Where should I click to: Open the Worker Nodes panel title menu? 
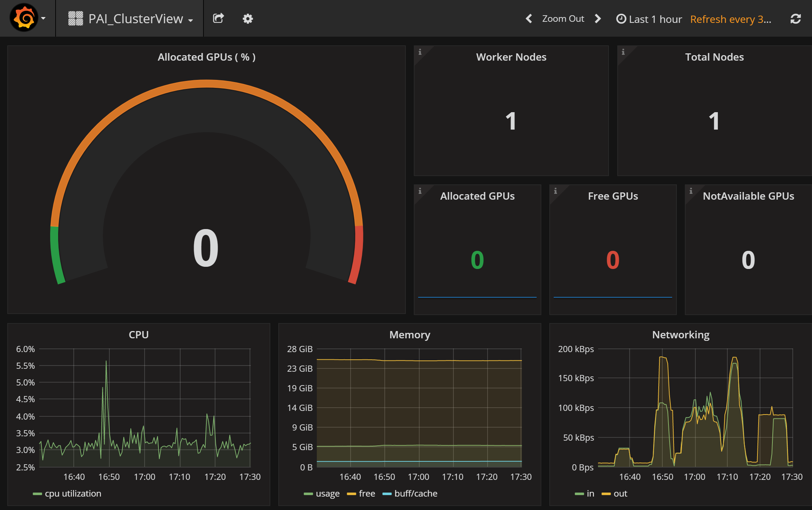pos(511,57)
